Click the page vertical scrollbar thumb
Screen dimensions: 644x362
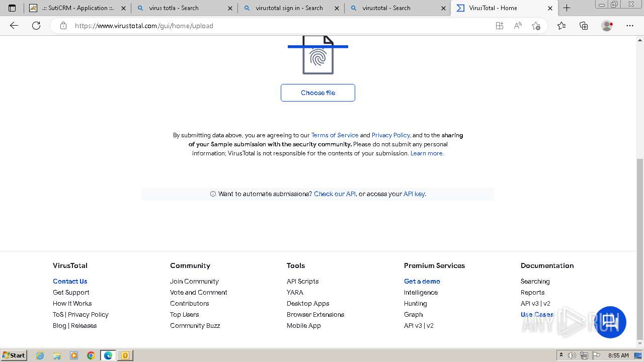click(x=640, y=249)
